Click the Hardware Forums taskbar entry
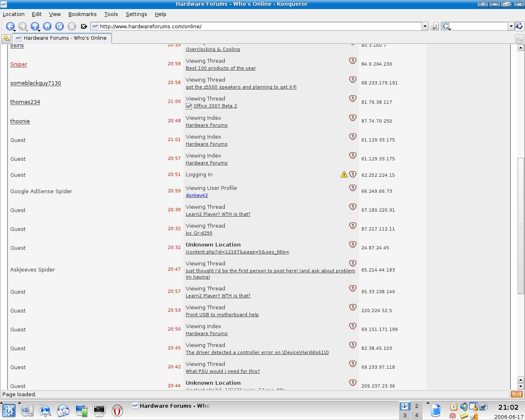The height and width of the screenshot is (420, 525). coord(171,406)
